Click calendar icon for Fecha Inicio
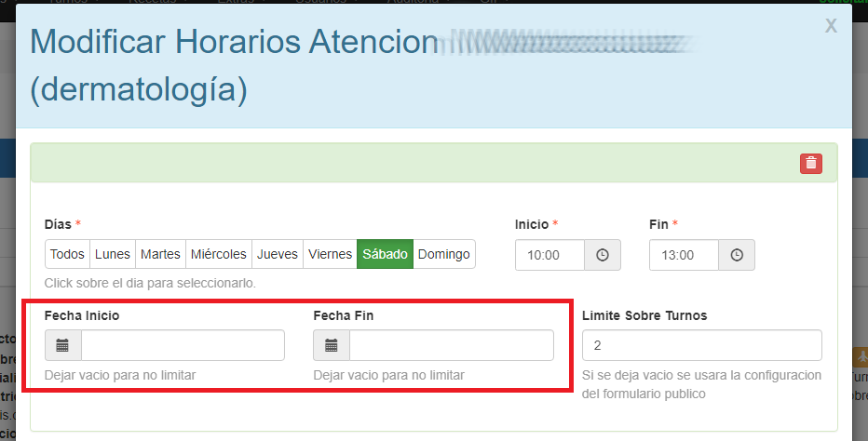This screenshot has height=441, width=868. click(x=63, y=345)
